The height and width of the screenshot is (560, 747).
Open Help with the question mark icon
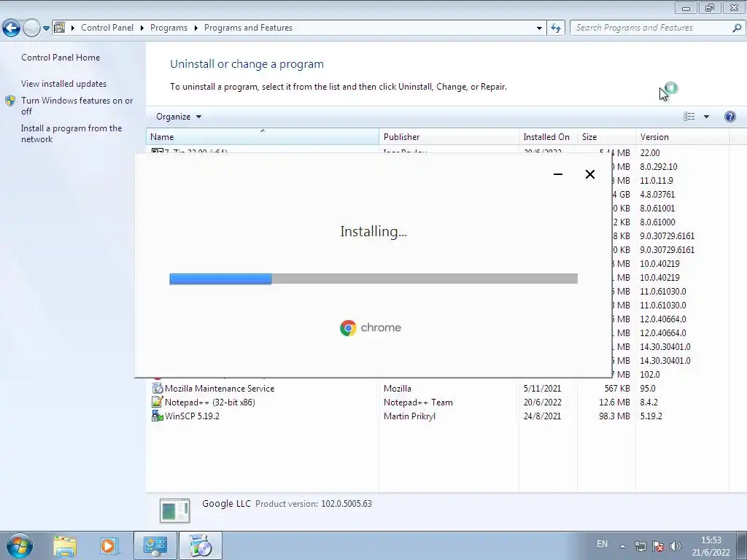(729, 117)
